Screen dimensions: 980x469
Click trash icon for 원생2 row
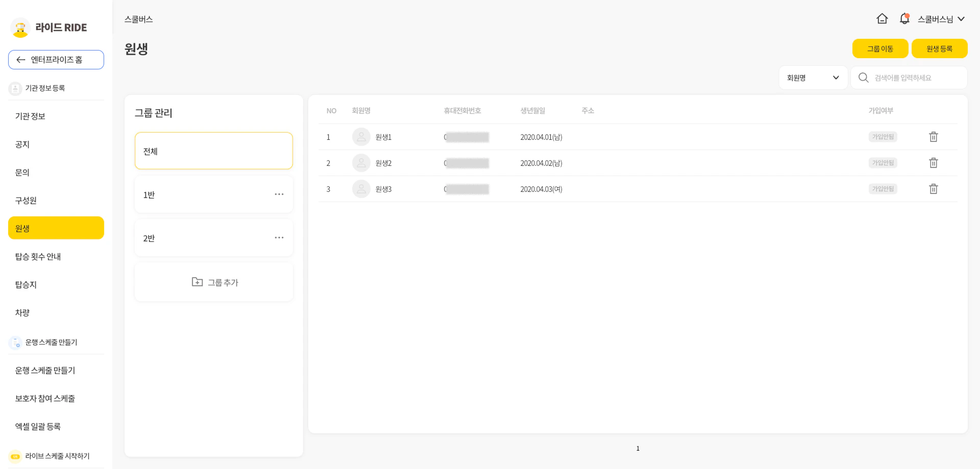pos(933,163)
